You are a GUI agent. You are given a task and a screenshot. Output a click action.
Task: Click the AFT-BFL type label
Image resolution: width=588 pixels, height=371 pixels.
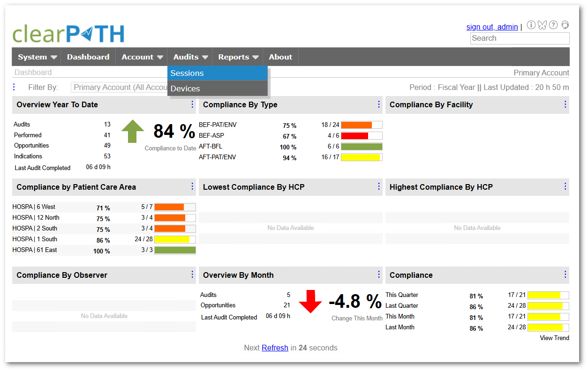click(211, 147)
